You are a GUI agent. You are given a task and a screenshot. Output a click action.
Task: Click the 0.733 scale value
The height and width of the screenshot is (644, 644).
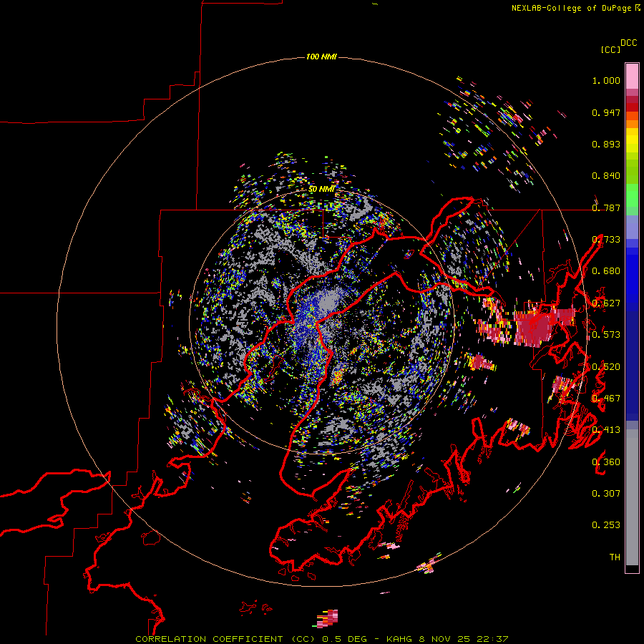click(606, 240)
